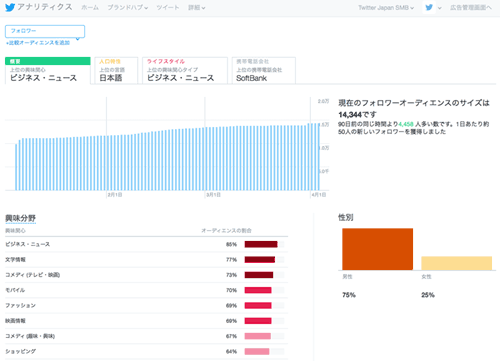Click the 85% bar for ビジネス・ニュース
The width and height of the screenshot is (500, 361).
click(261, 244)
